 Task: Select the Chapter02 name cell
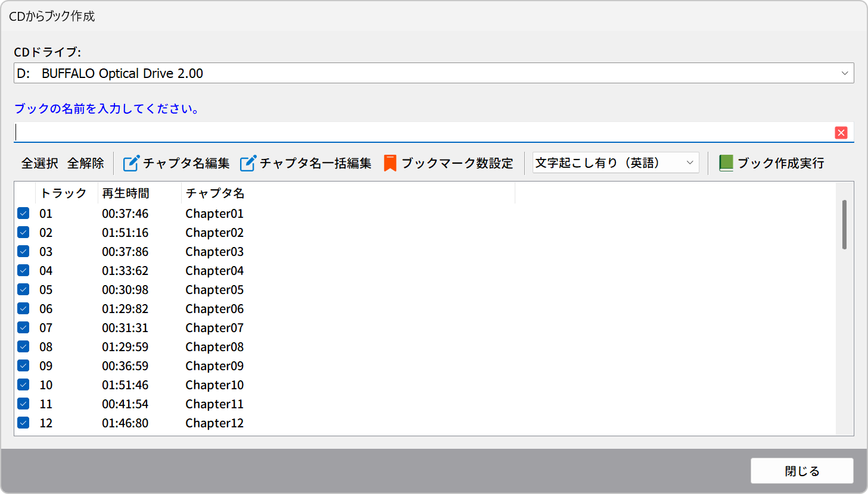(x=214, y=232)
